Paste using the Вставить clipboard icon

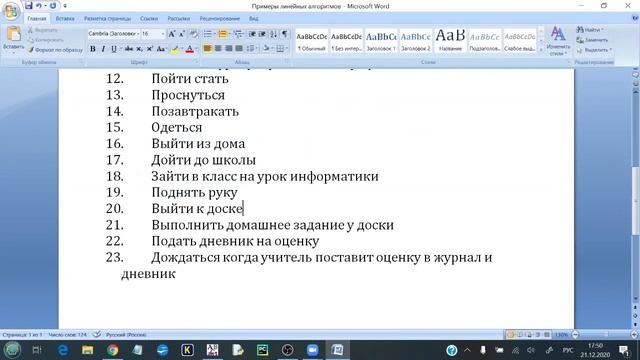[13, 34]
